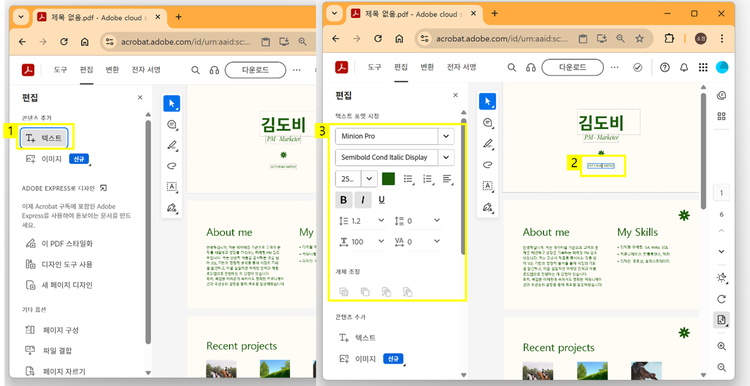Toggle Underline U button
The image size is (750, 386).
[x=381, y=200]
